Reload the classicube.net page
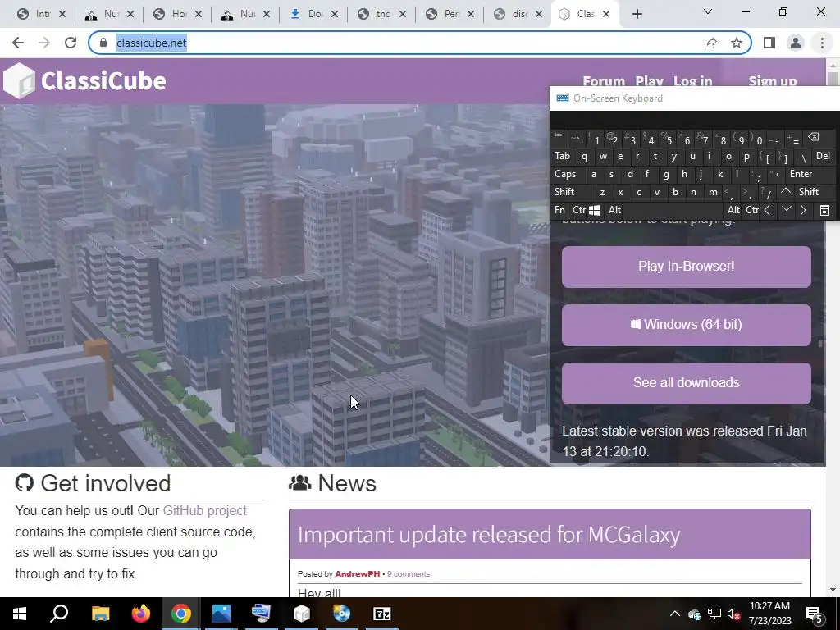The image size is (840, 630). [x=71, y=43]
